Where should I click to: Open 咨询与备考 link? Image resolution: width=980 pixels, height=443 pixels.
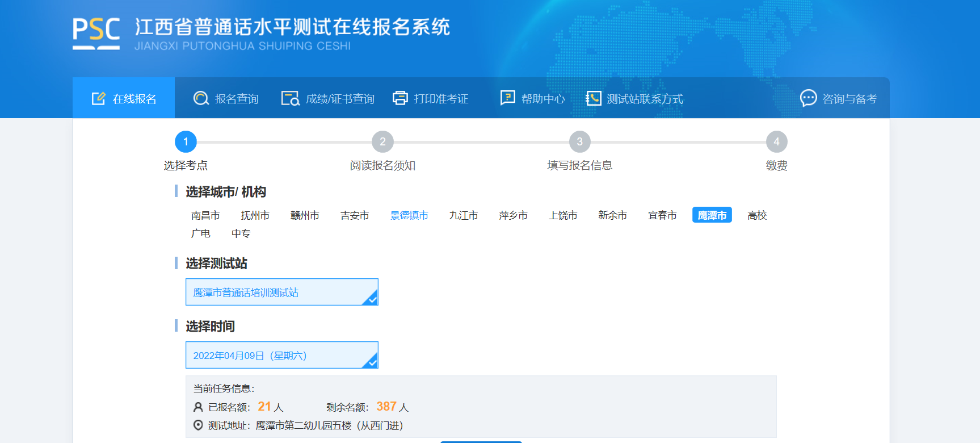pos(838,98)
